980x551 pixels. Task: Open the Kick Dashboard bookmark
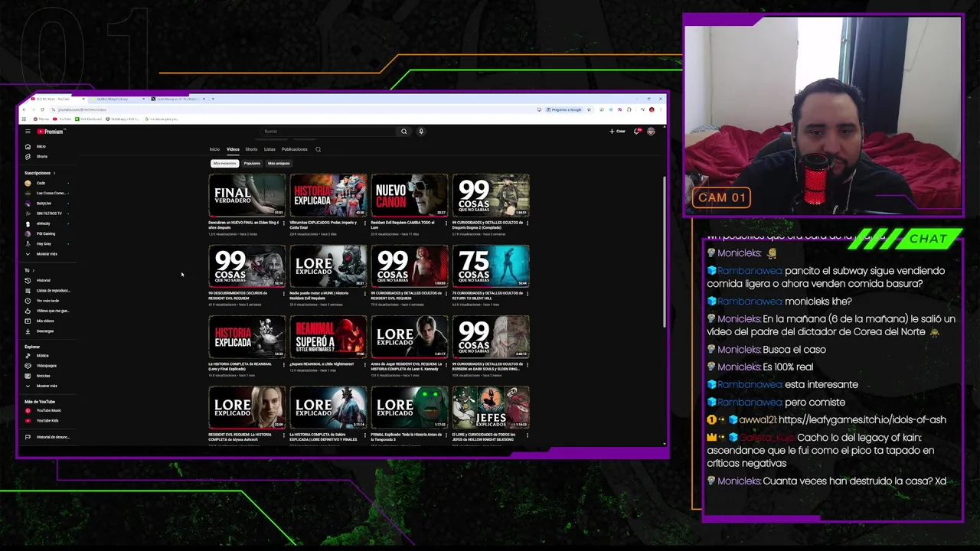(87, 119)
